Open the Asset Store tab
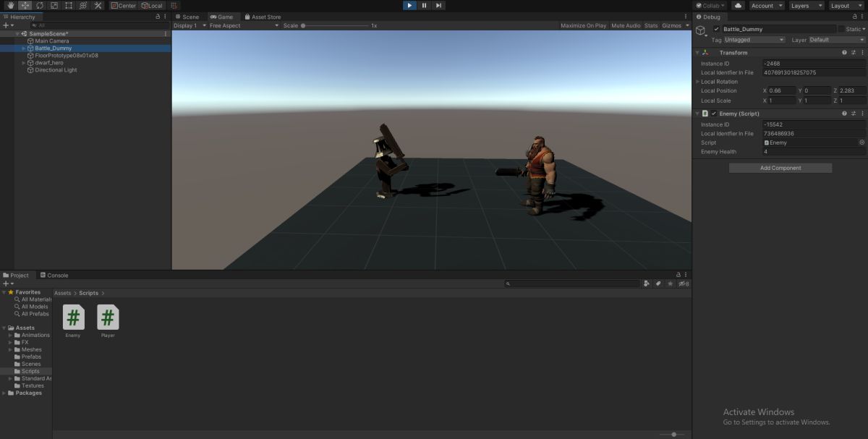 [x=263, y=17]
